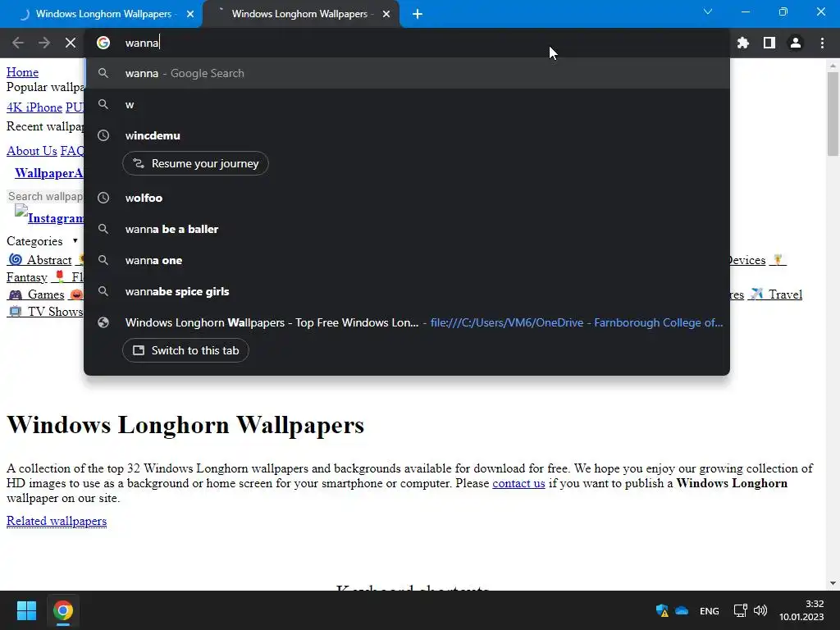Open the Games category link

coord(36,294)
